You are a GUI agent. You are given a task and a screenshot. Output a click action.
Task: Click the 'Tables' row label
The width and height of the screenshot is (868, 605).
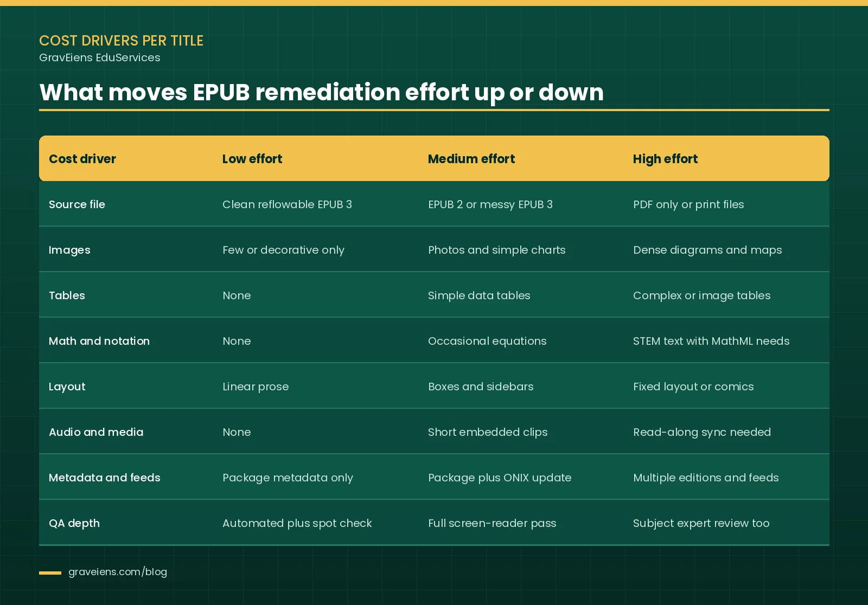pyautogui.click(x=67, y=295)
